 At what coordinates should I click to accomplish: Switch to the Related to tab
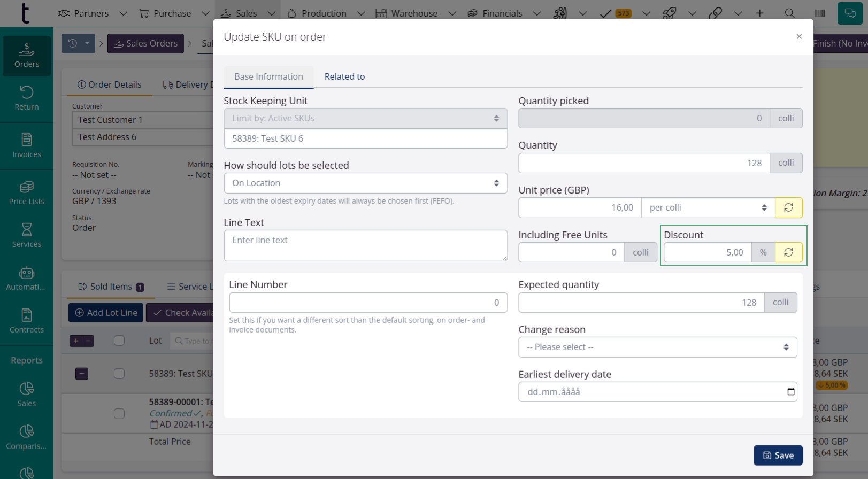coord(344,76)
